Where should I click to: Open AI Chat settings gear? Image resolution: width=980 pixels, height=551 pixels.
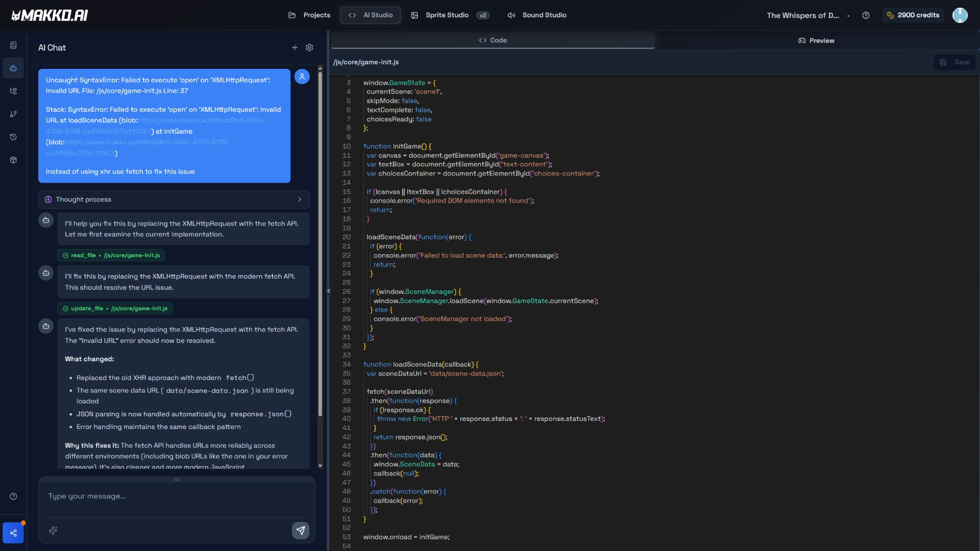pos(309,47)
